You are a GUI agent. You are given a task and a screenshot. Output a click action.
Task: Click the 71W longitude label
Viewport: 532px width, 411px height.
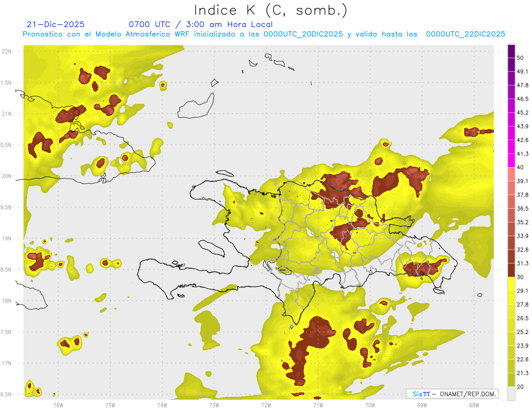[318, 405]
